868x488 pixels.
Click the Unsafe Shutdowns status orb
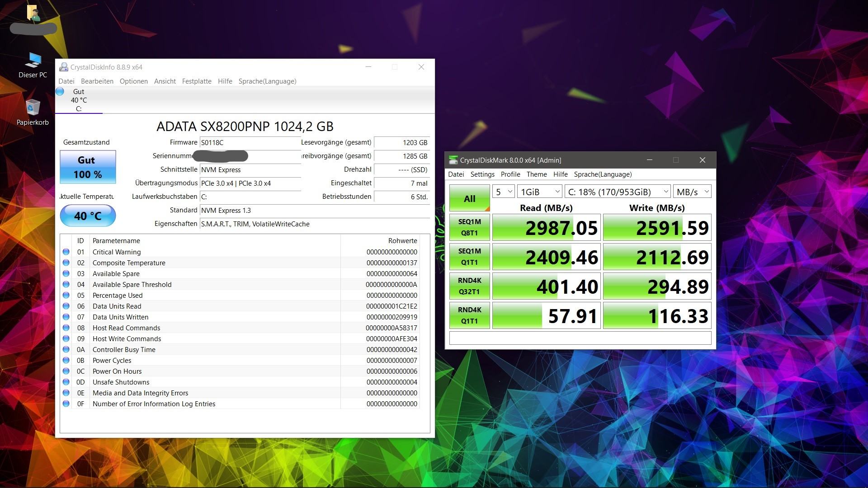tap(66, 382)
